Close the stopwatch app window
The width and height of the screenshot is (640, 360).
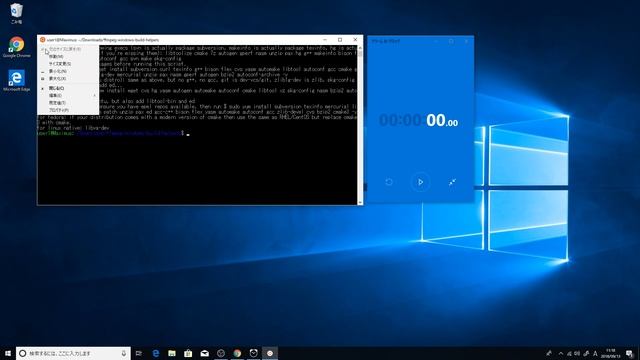pyautogui.click(x=467, y=41)
